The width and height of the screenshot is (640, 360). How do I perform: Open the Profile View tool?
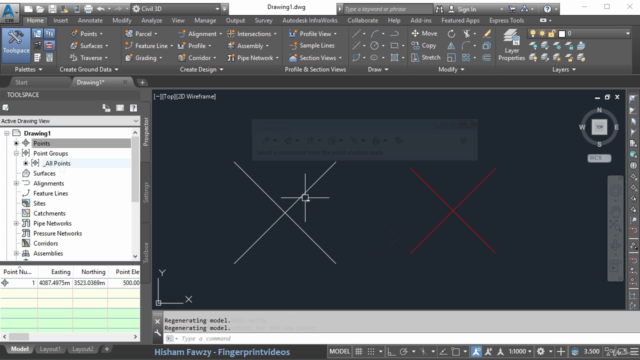[x=313, y=34]
